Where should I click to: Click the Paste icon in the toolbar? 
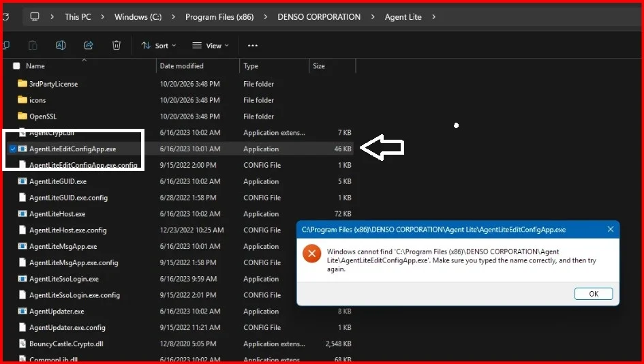pos(33,46)
